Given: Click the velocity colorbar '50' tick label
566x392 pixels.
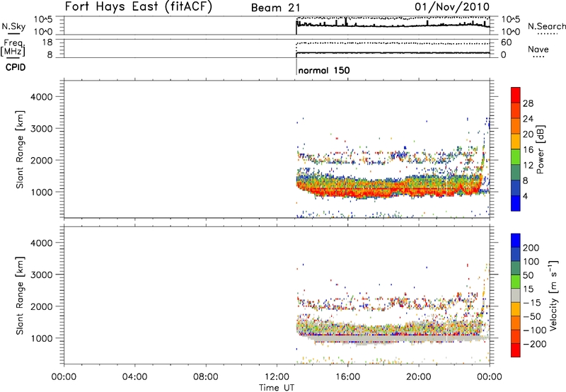Looking at the screenshot, I should click(x=528, y=275).
